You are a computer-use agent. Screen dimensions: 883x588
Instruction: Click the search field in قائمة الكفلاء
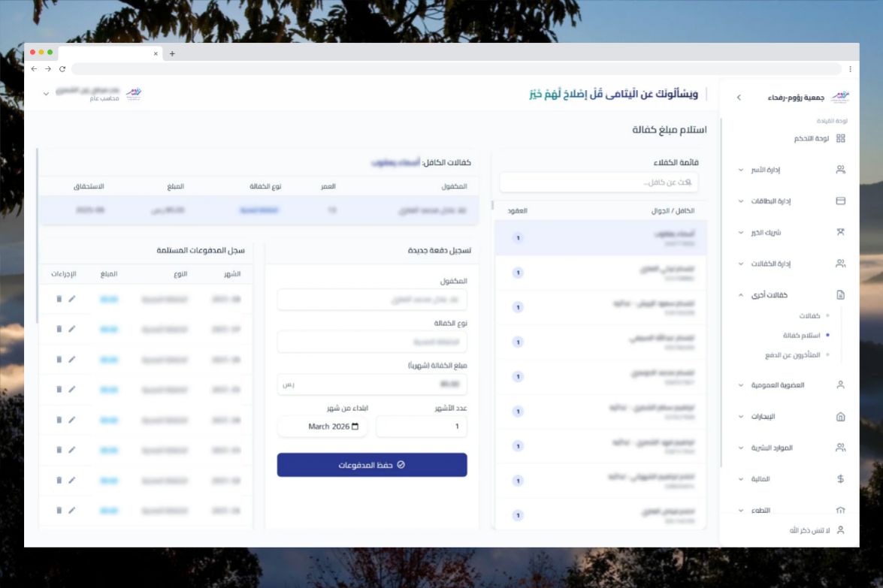pos(599,182)
